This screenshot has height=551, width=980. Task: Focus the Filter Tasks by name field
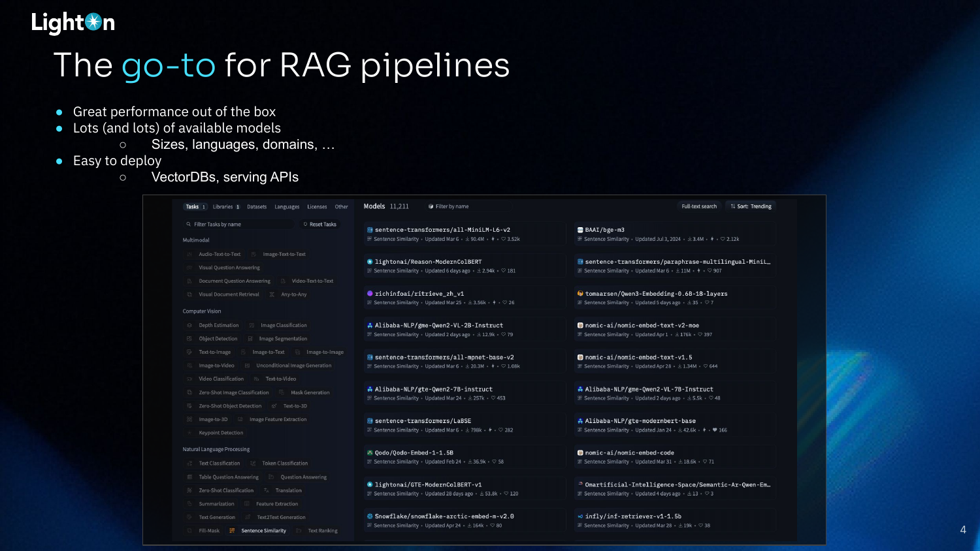239,224
